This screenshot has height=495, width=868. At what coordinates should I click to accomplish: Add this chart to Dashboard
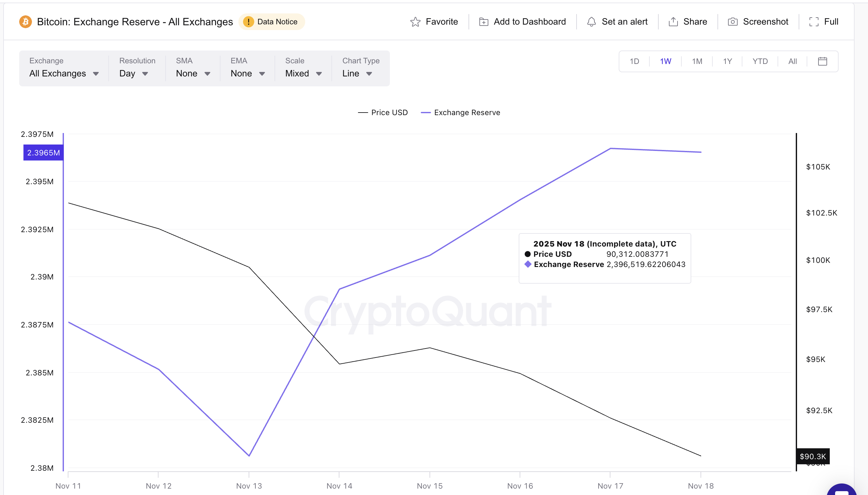(522, 21)
